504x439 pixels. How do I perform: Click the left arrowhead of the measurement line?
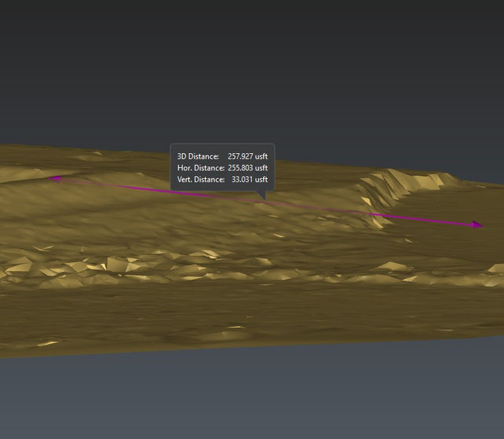point(55,179)
